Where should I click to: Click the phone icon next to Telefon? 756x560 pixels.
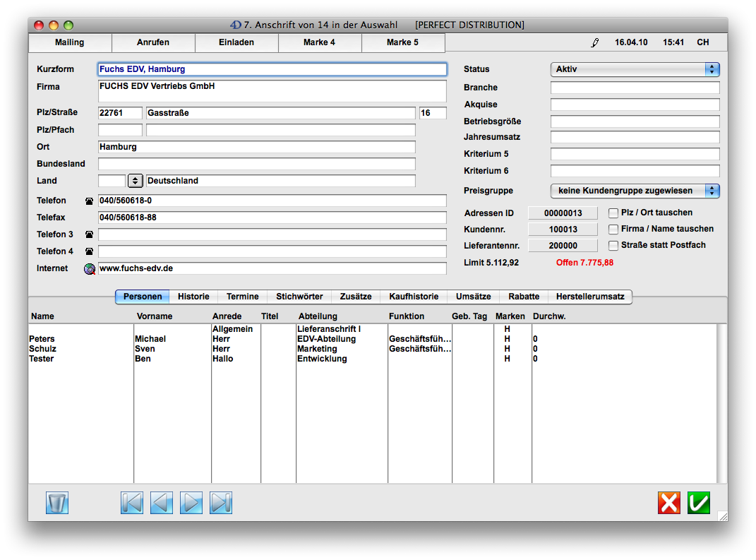click(89, 201)
